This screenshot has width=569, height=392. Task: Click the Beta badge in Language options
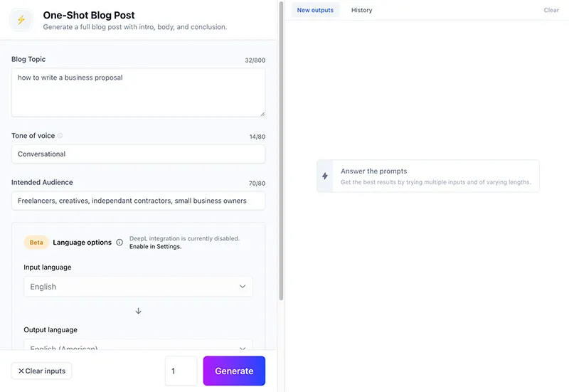point(36,243)
